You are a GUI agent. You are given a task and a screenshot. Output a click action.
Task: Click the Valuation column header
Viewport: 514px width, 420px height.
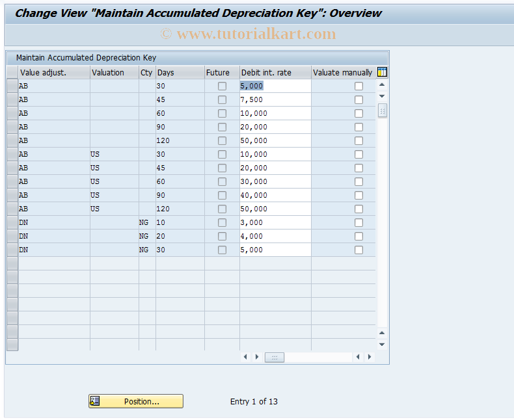coord(115,72)
